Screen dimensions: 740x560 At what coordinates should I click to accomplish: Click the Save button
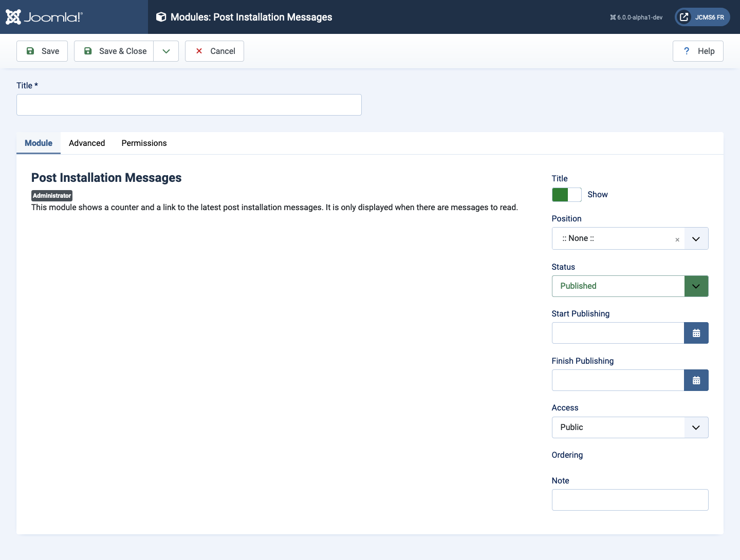(x=42, y=51)
